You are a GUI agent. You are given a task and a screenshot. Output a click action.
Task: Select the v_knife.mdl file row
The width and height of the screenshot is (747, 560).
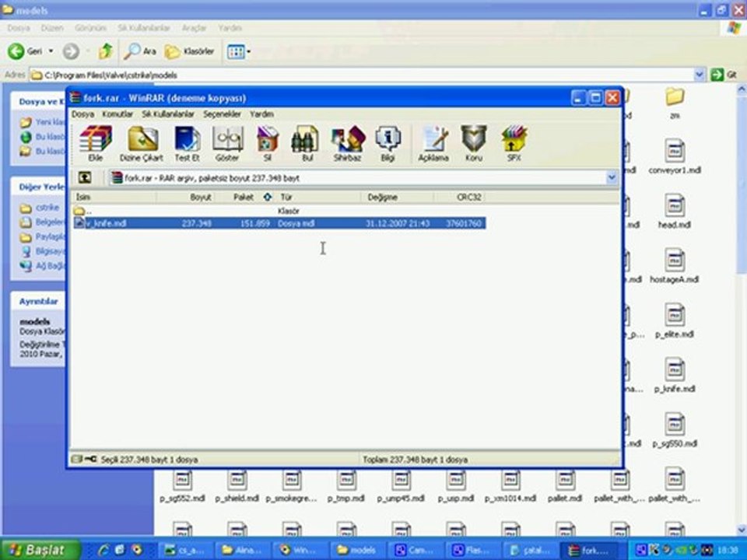279,223
